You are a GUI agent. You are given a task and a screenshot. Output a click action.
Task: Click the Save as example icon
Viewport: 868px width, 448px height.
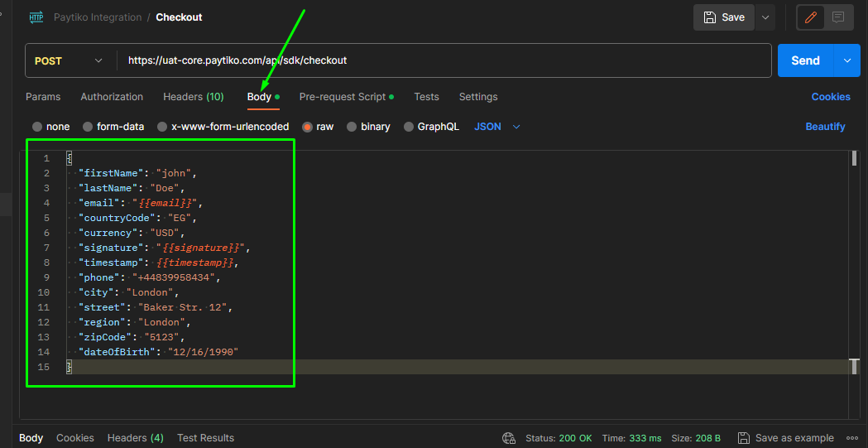click(744, 438)
